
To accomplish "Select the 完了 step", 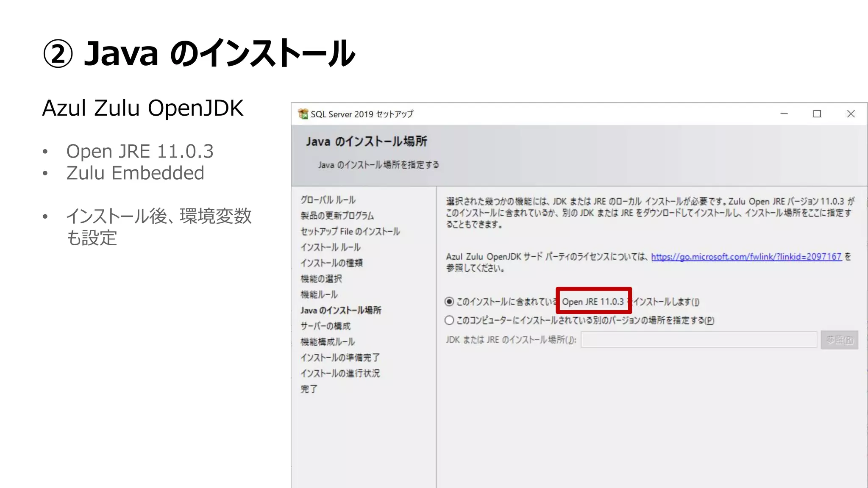I will click(309, 389).
